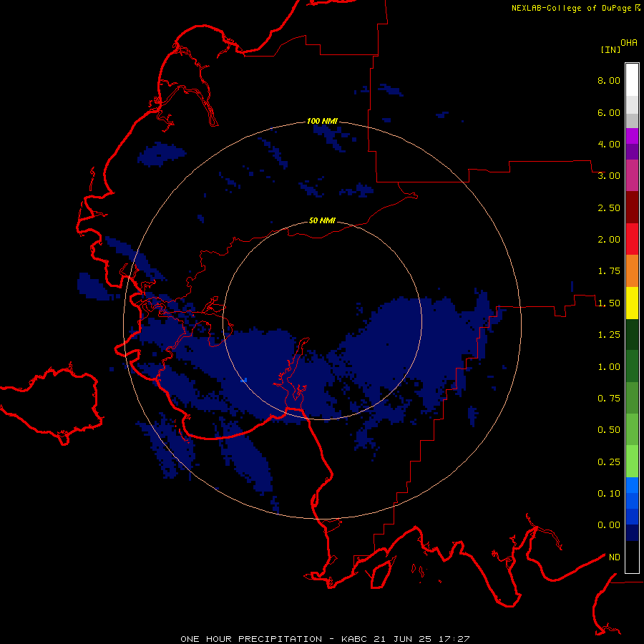Click the black ND color bar segment
This screenshot has width=644, height=644.
[632, 557]
